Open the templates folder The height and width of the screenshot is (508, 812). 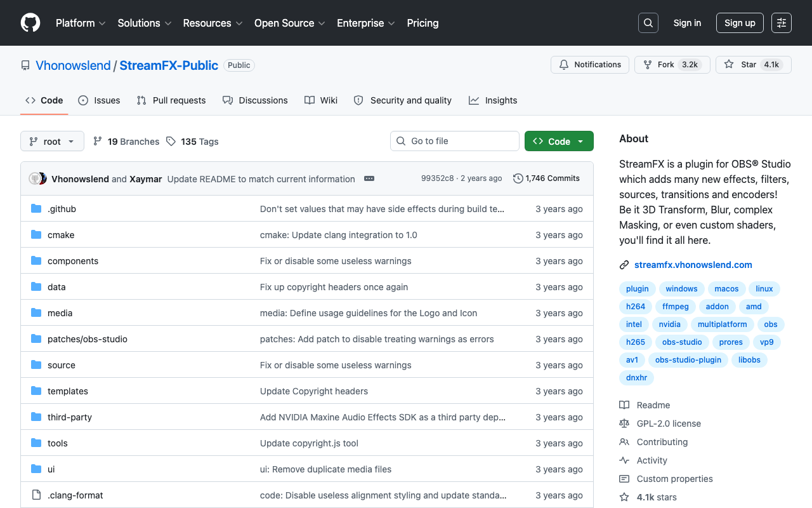(x=68, y=391)
